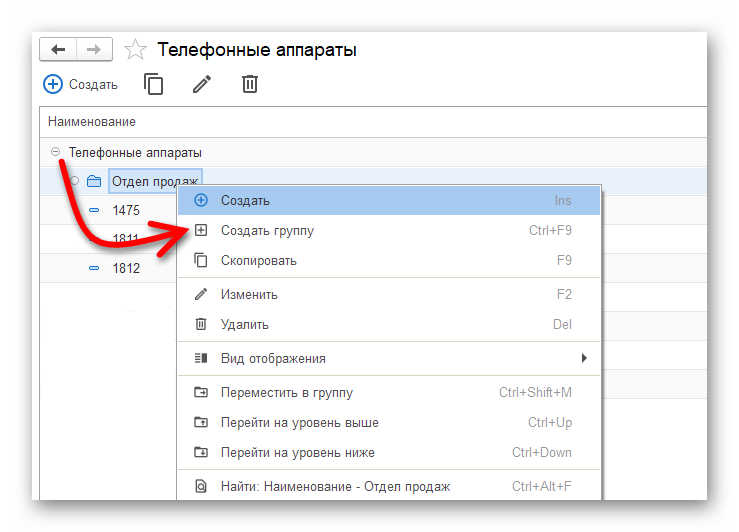Choose Изменить in the context menu
Image resolution: width=739 pixels, height=532 pixels.
tap(389, 295)
